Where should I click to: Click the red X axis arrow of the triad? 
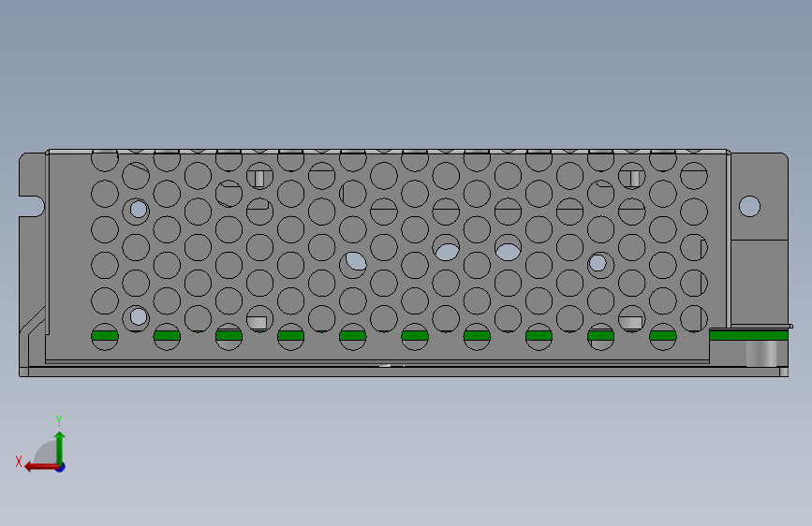(x=41, y=467)
